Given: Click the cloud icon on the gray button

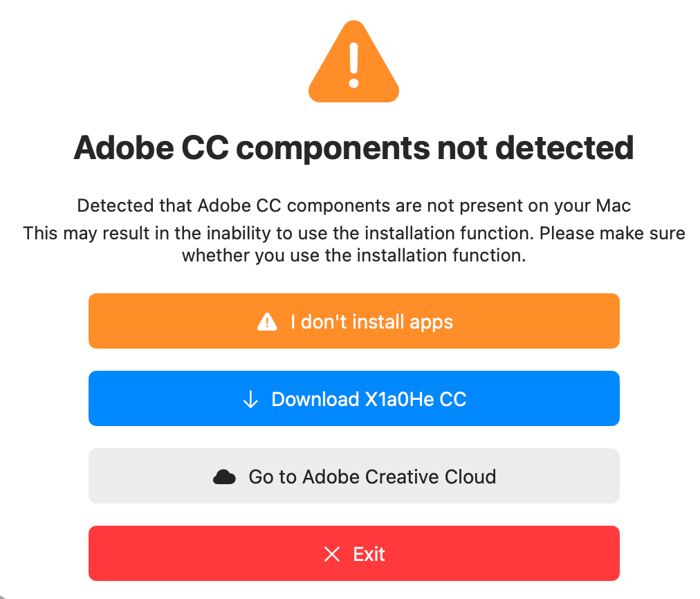Looking at the screenshot, I should point(224,477).
